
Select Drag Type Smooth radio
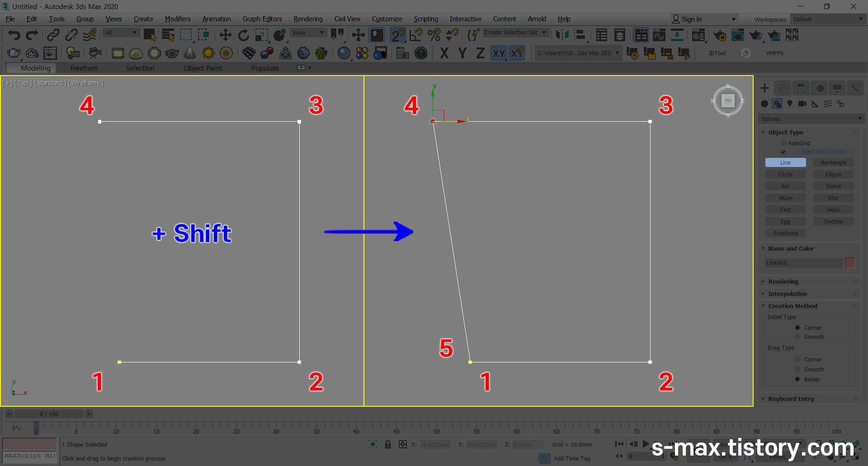click(797, 369)
